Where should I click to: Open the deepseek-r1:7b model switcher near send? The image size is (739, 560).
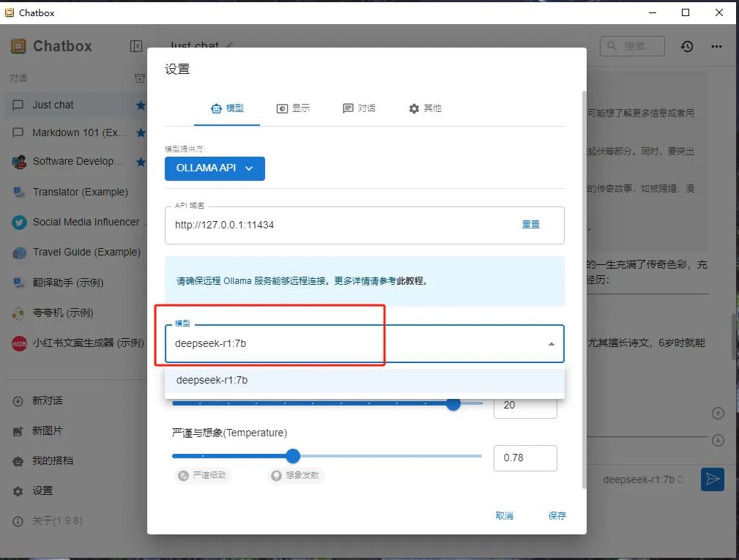(x=643, y=479)
